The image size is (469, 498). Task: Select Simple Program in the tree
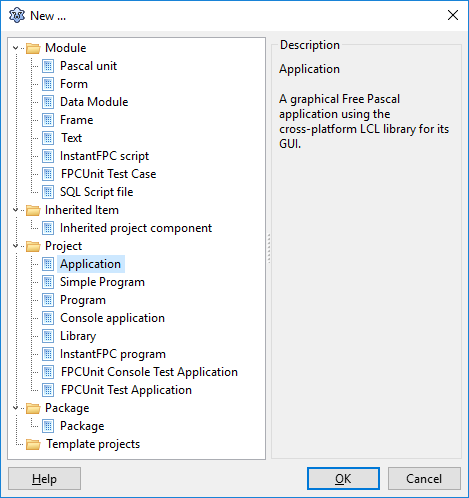tap(102, 282)
